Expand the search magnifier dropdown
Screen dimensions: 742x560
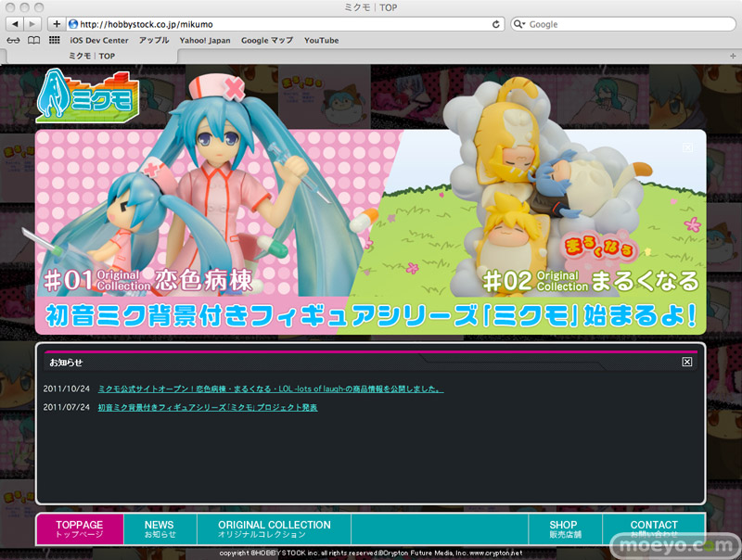coord(519,24)
